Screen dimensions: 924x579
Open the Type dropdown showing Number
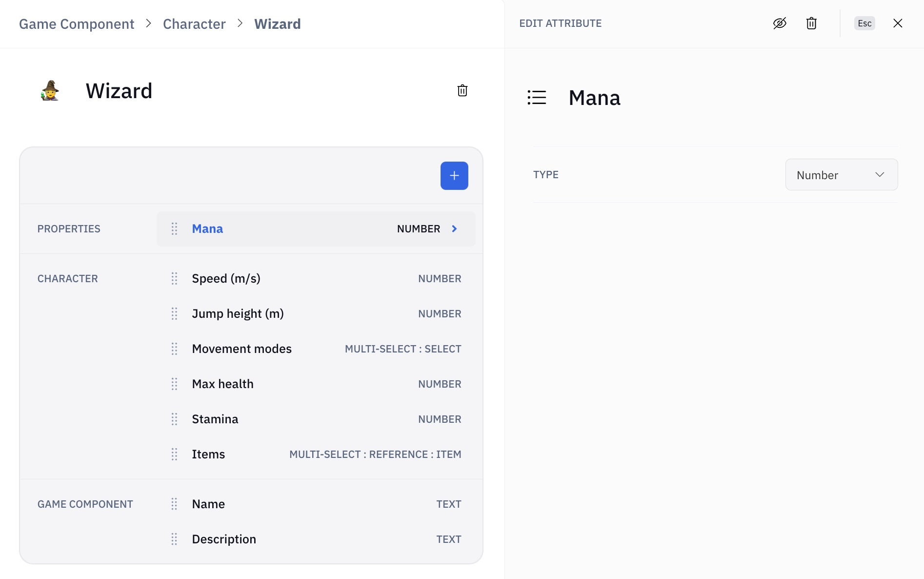[841, 175]
